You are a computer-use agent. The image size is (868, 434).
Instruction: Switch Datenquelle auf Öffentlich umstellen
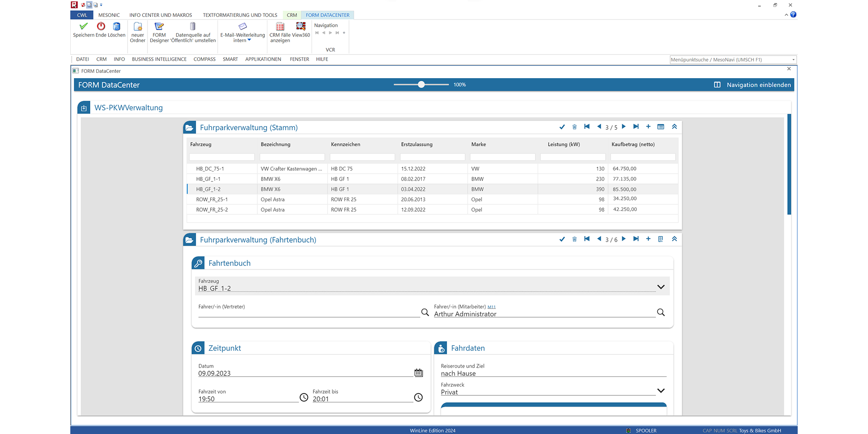pos(193,33)
